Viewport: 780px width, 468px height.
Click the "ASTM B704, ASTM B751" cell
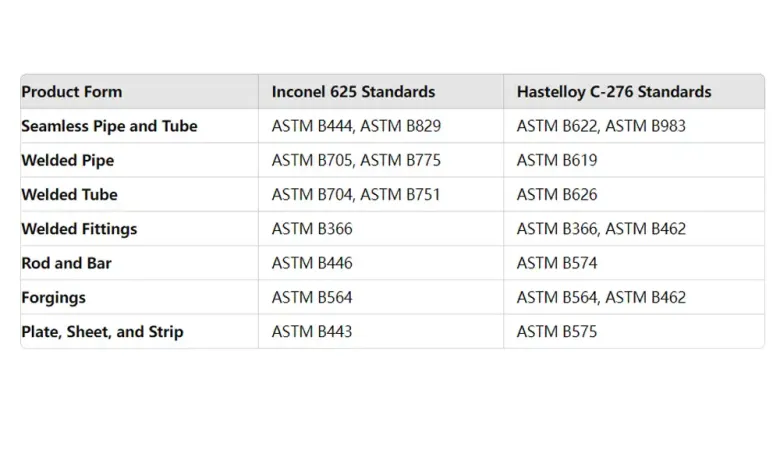pyautogui.click(x=356, y=194)
